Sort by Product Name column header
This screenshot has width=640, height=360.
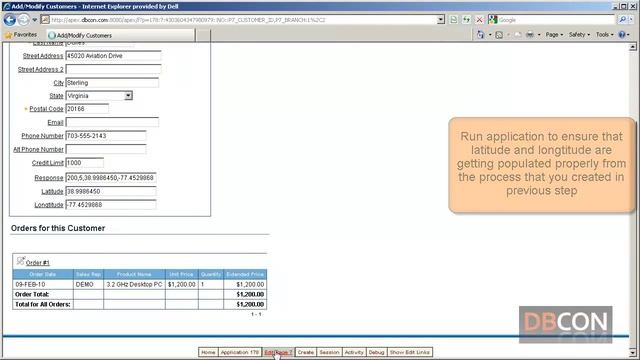[x=134, y=274]
